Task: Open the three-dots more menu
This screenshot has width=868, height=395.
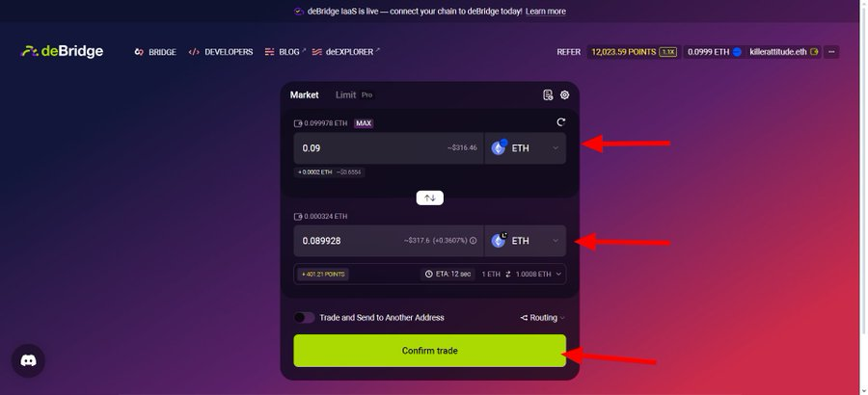Action: pos(831,52)
